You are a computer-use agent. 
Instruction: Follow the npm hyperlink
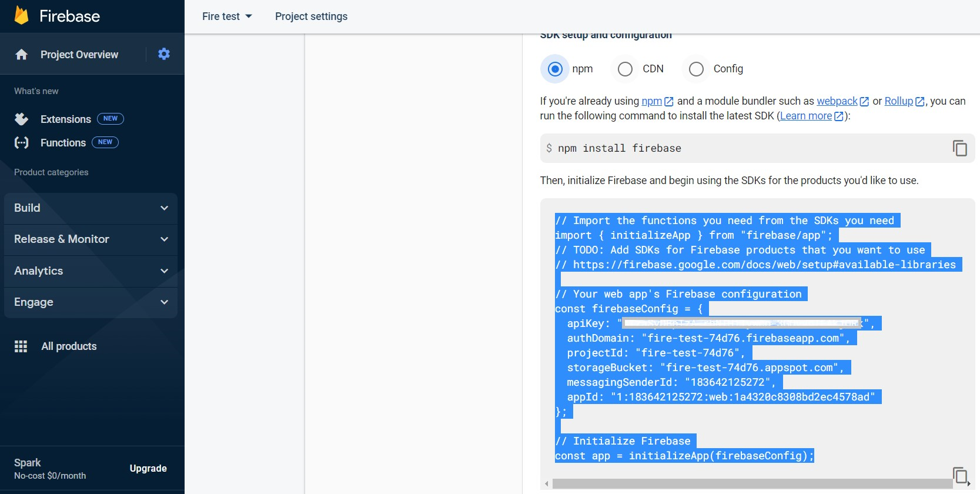[651, 101]
